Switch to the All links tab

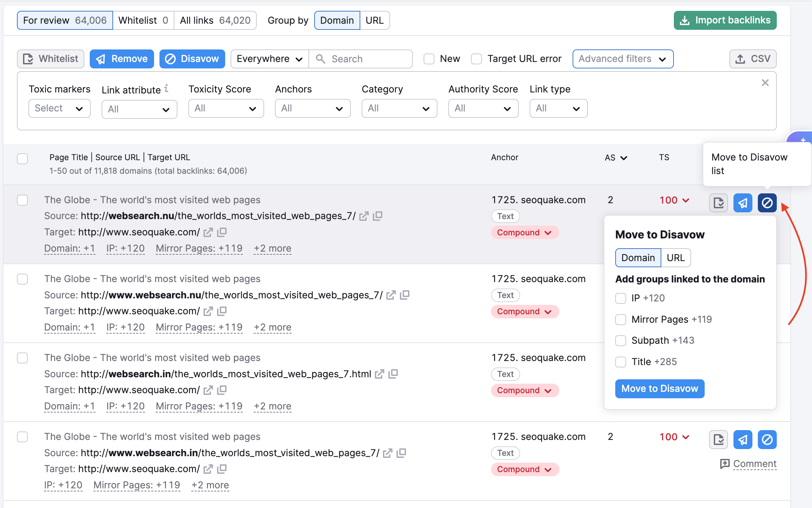(x=215, y=20)
